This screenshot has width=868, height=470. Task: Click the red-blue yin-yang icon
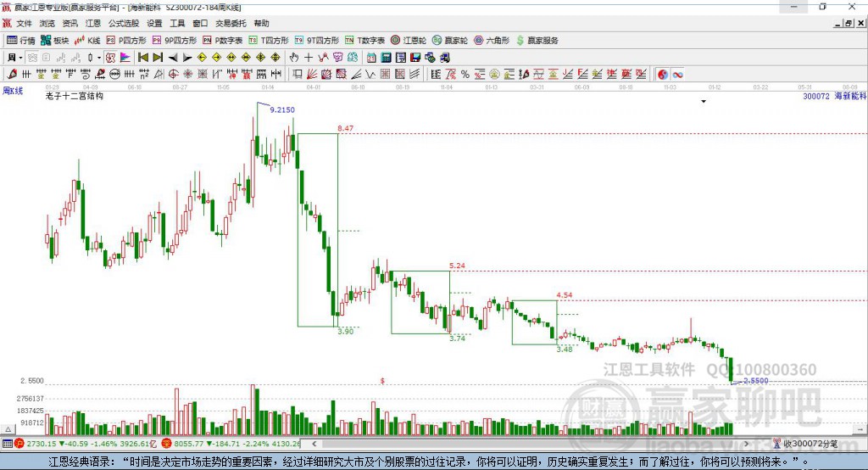663,75
